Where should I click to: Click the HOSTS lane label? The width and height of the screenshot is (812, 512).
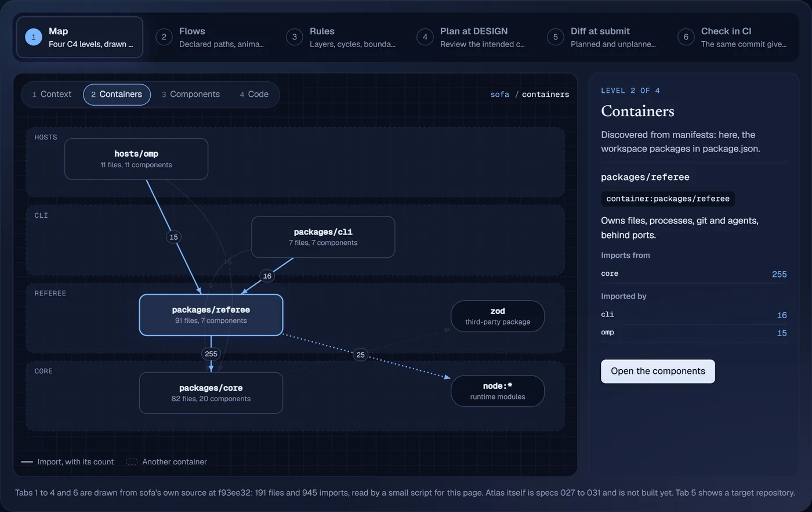click(x=46, y=138)
